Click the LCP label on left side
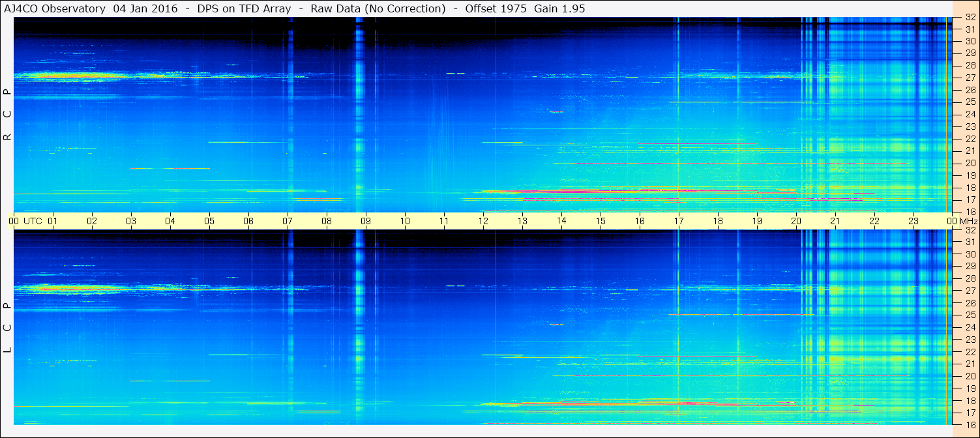The width and height of the screenshot is (980, 438). point(7,327)
